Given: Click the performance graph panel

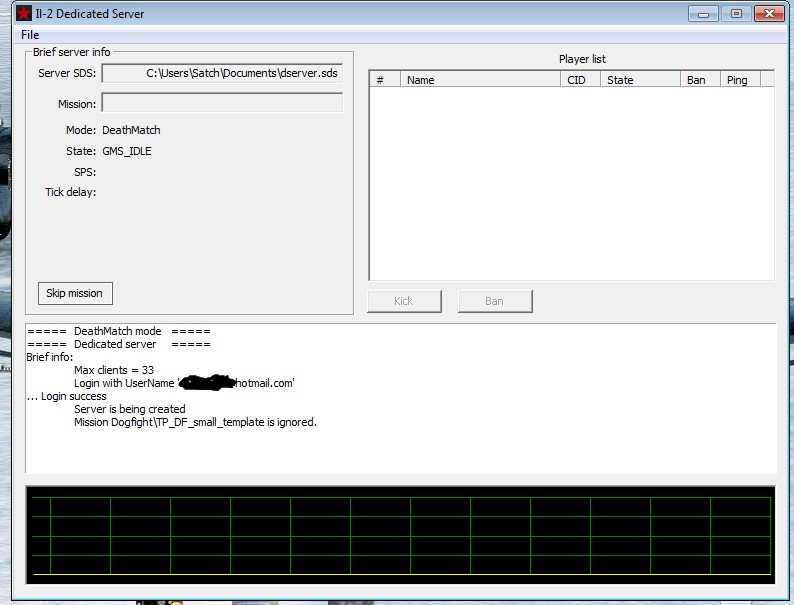Looking at the screenshot, I should [400, 535].
